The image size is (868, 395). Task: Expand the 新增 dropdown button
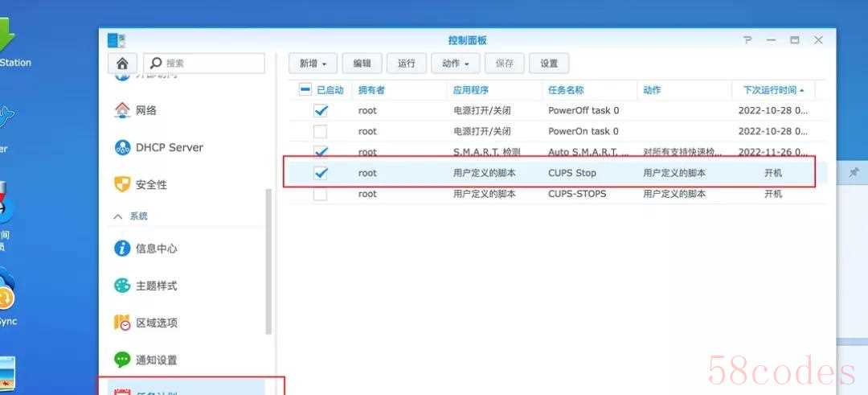click(313, 64)
